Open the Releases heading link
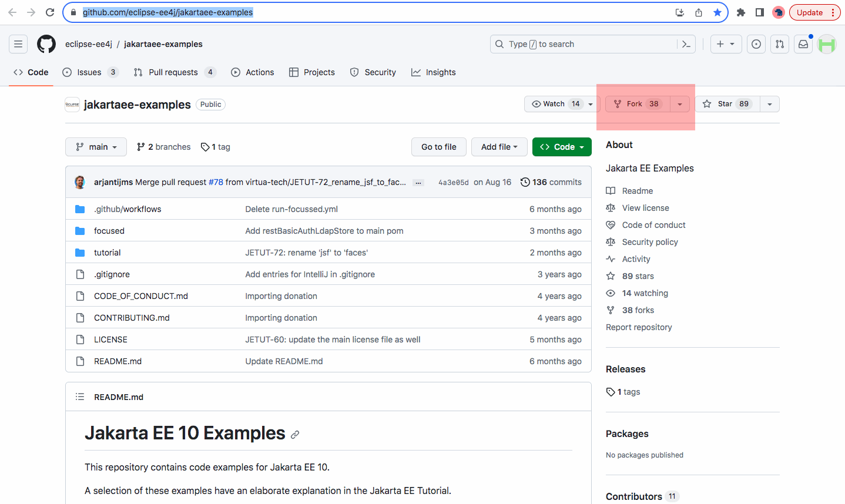Image resolution: width=845 pixels, height=504 pixels. coord(625,369)
